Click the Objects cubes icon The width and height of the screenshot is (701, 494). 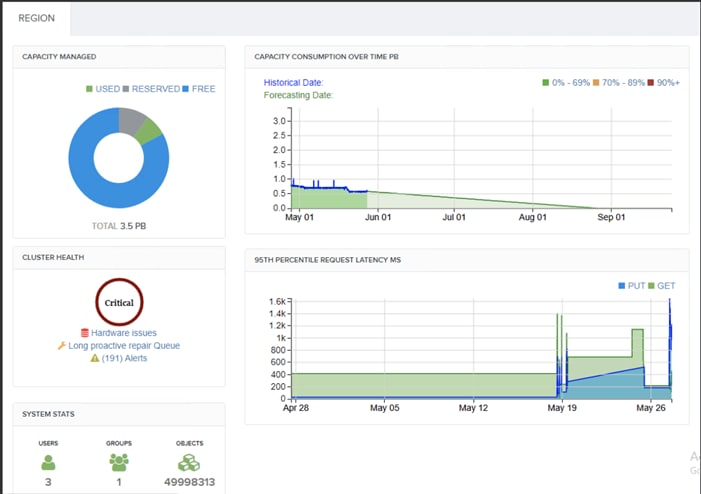pyautogui.click(x=189, y=463)
